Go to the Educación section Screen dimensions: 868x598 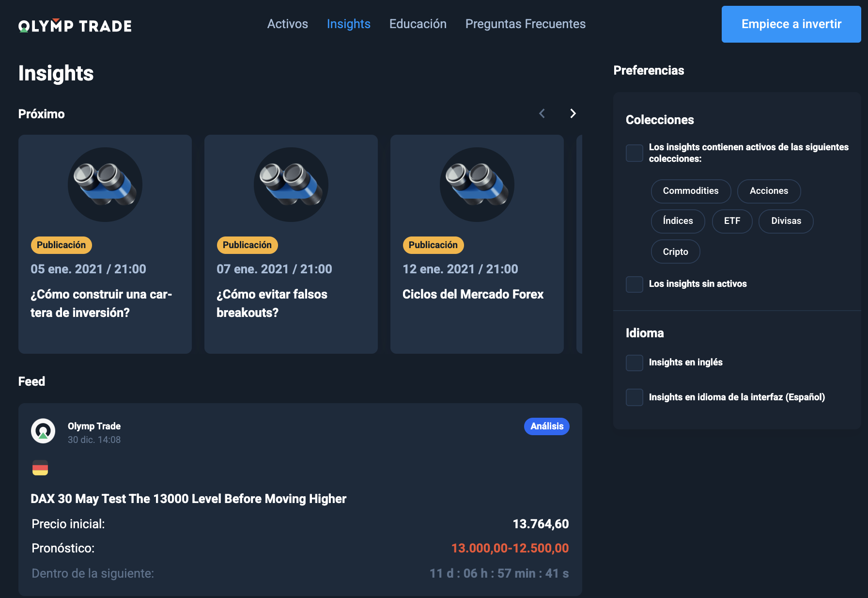[x=418, y=24]
